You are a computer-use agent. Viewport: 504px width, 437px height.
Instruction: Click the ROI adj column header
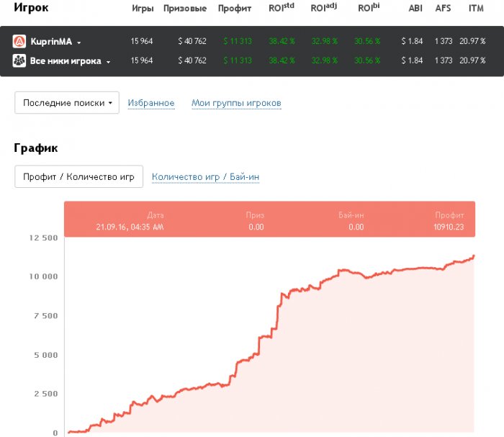[323, 9]
